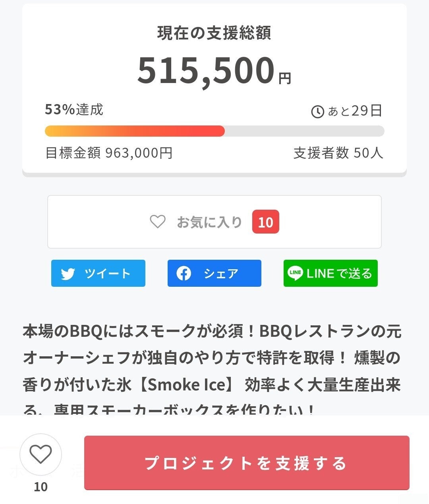The width and height of the screenshot is (429, 504).
Task: Toggle favorite via the お気に入り label
Action: [x=209, y=222]
